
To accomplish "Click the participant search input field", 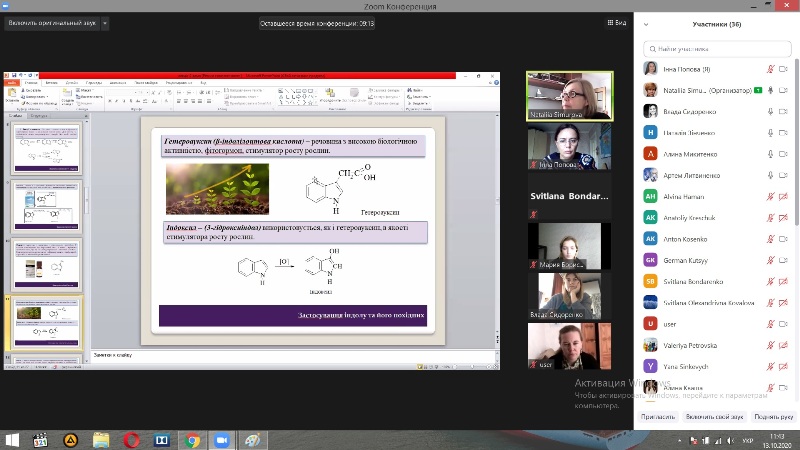I will pyautogui.click(x=716, y=48).
